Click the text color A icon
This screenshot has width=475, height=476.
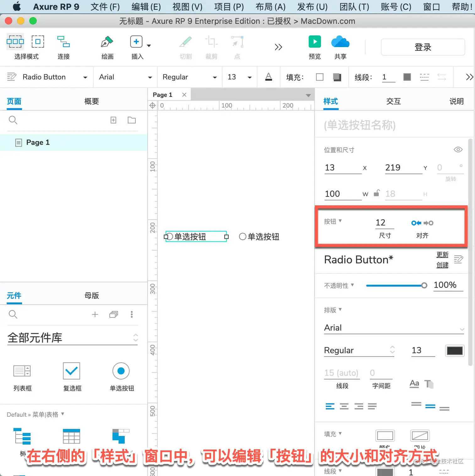pyautogui.click(x=269, y=77)
